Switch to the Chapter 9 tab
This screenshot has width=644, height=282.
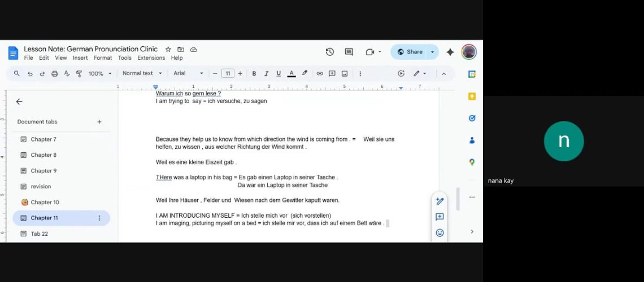(x=43, y=171)
